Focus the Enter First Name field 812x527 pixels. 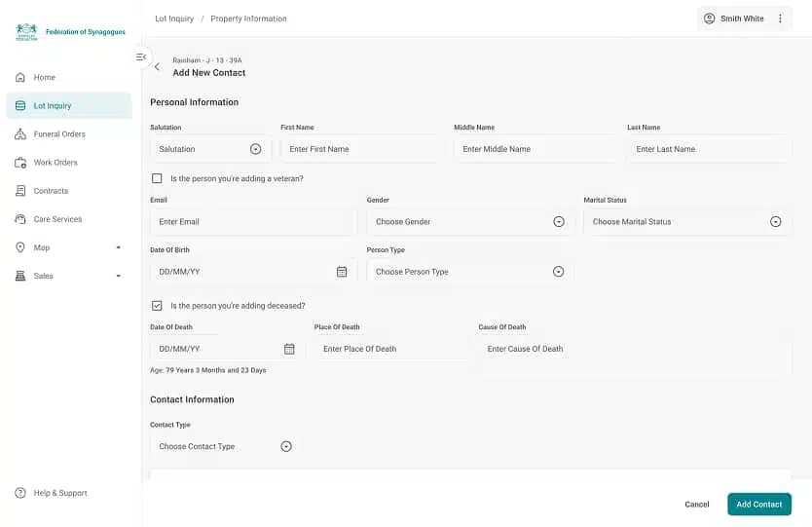pos(362,149)
